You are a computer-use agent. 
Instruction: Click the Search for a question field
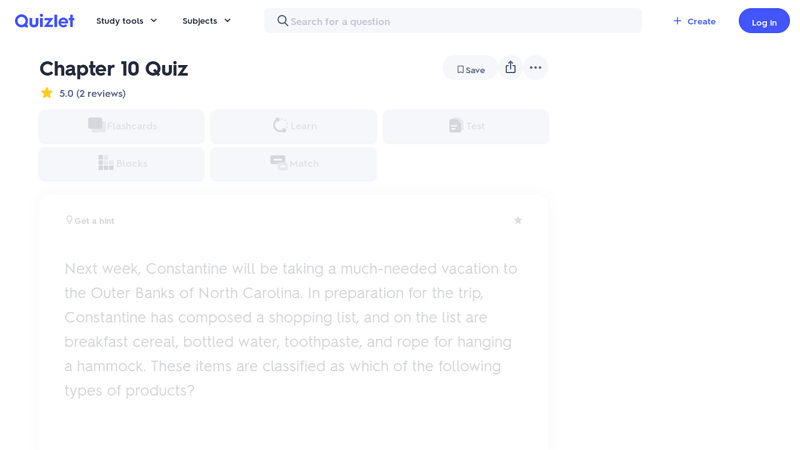tap(460, 21)
